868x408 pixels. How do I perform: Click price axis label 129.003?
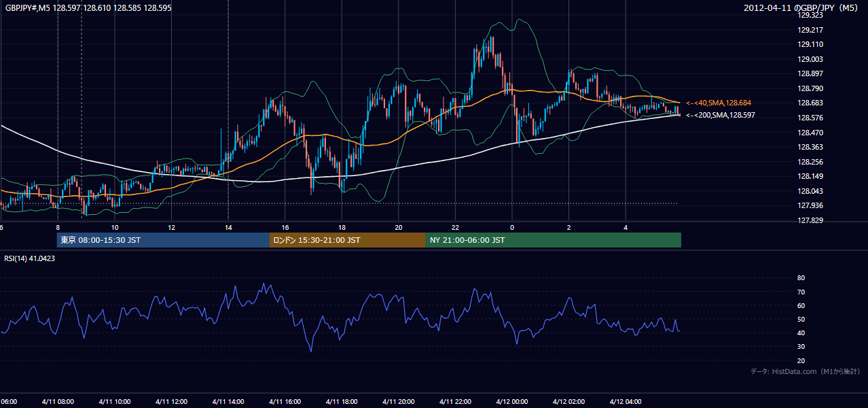(810, 59)
